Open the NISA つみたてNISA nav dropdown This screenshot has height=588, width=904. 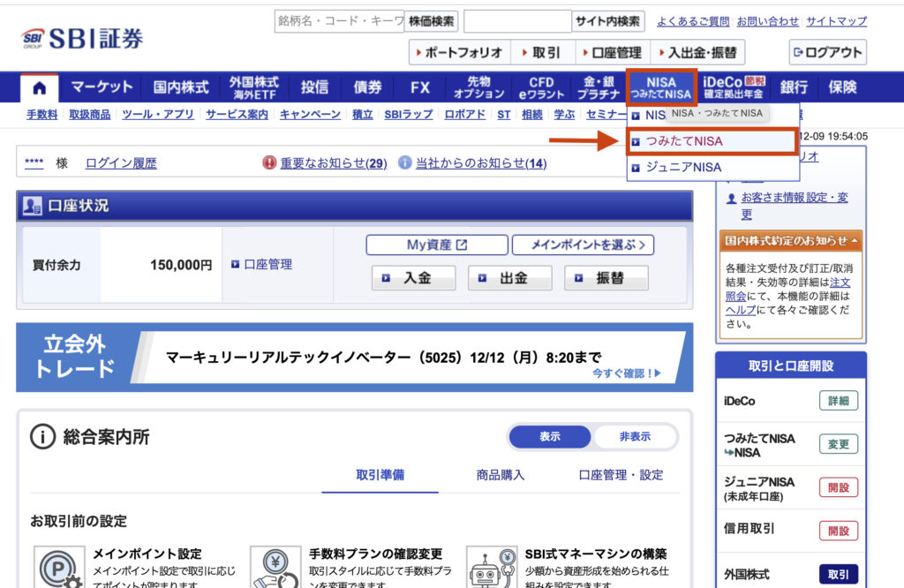tap(661, 87)
